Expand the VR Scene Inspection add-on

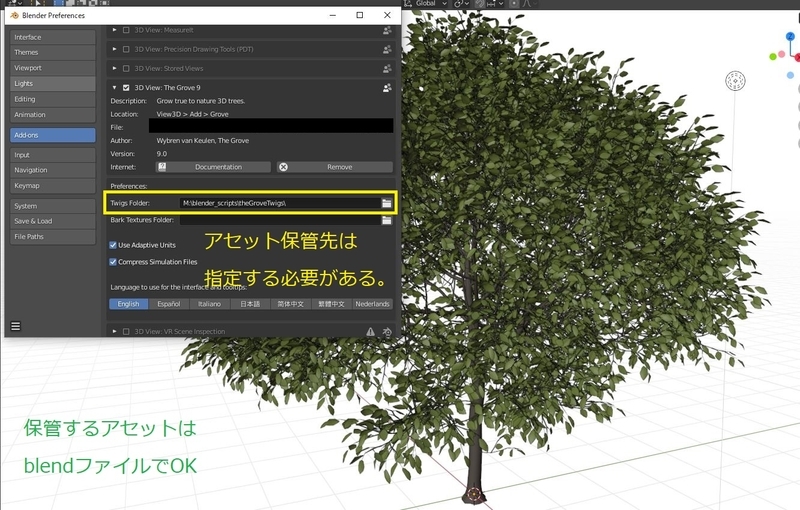click(x=114, y=332)
